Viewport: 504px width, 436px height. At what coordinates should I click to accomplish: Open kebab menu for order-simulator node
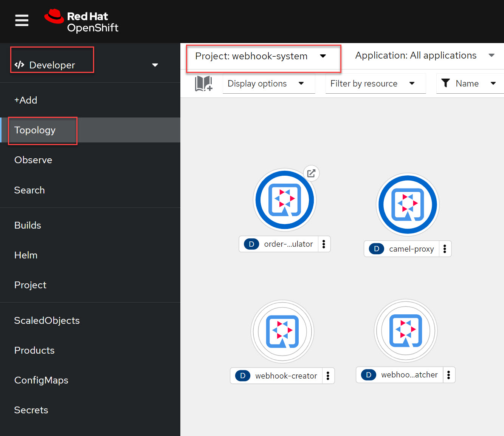click(x=324, y=244)
